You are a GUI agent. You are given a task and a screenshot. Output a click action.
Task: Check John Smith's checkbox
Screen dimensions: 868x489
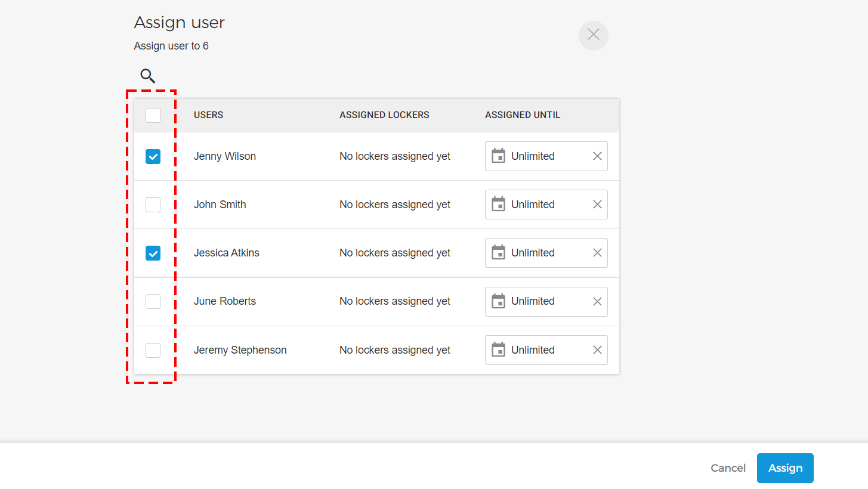pos(153,205)
